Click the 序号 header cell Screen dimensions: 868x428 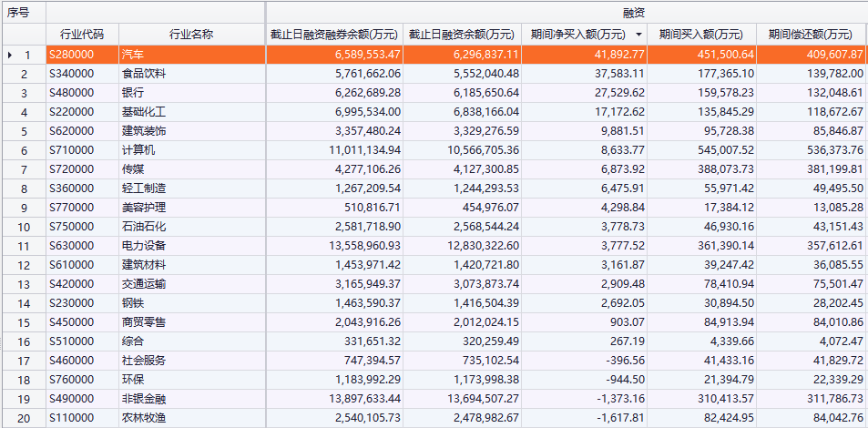click(20, 12)
